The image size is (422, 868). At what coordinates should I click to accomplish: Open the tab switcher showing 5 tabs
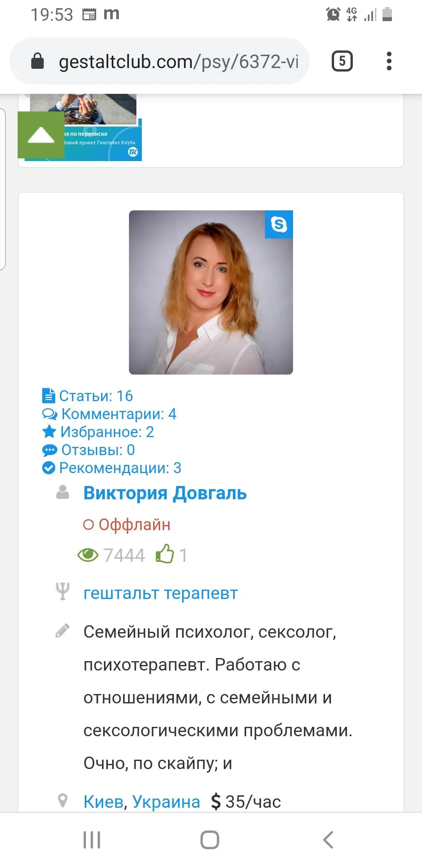pos(342,61)
